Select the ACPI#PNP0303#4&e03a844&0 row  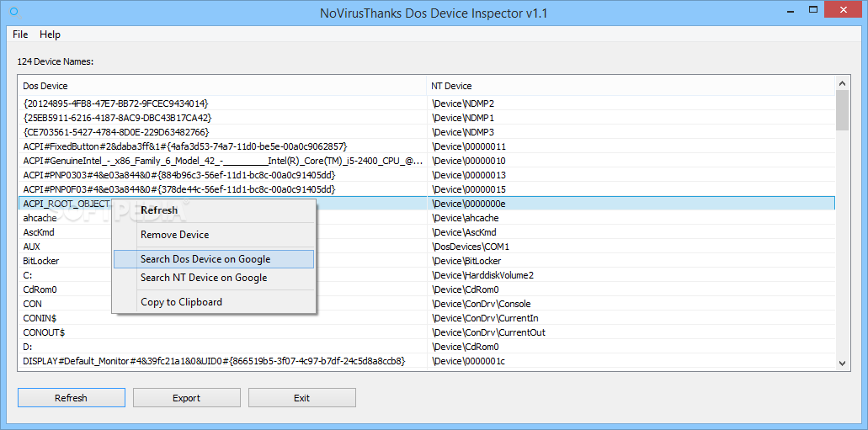(426, 175)
